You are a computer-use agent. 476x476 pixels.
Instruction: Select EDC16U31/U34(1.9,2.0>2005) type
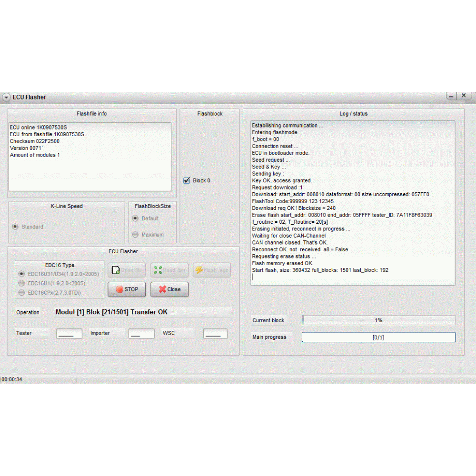[x=21, y=274]
